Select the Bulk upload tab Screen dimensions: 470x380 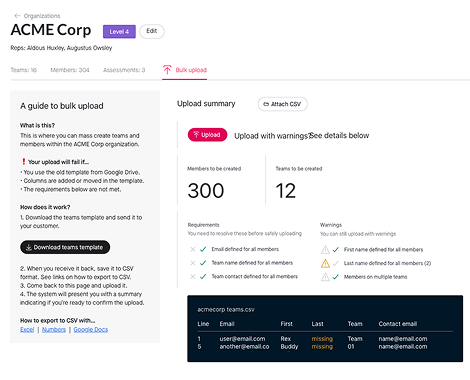185,70
